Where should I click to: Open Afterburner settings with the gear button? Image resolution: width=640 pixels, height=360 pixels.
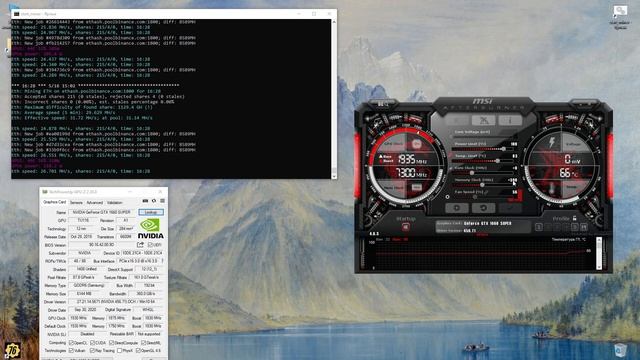click(457, 208)
